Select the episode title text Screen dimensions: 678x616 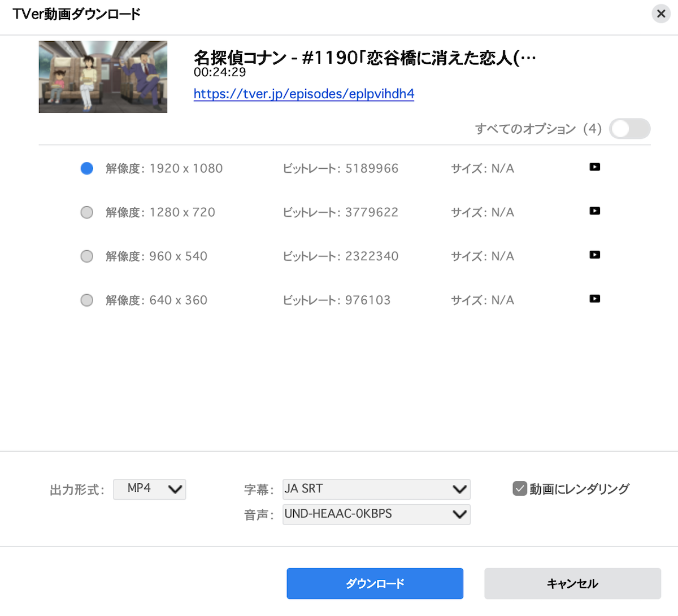pyautogui.click(x=364, y=57)
